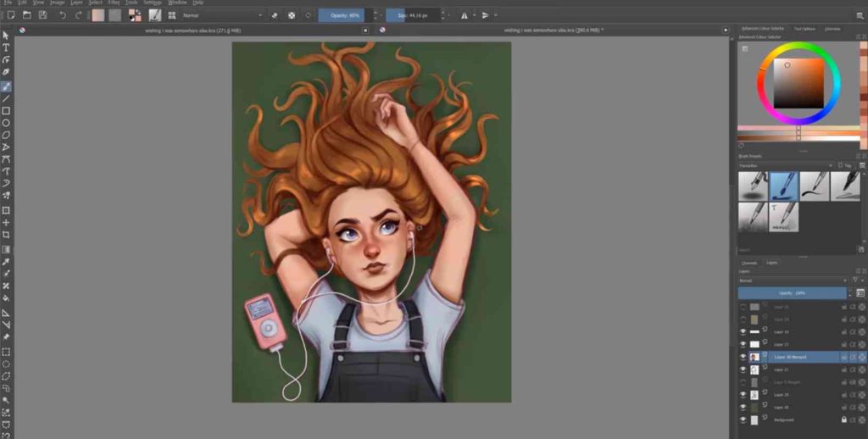The width and height of the screenshot is (868, 439).
Task: Reload the original brush preset
Action: [309, 15]
